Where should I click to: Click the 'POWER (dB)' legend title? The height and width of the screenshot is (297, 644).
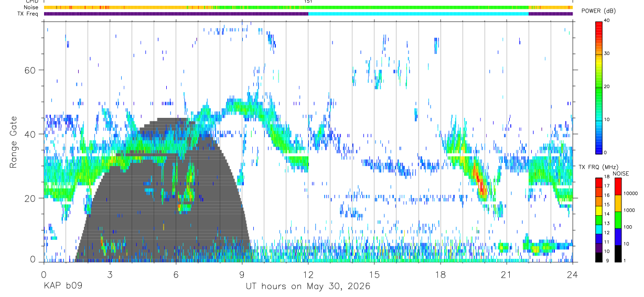pos(599,11)
